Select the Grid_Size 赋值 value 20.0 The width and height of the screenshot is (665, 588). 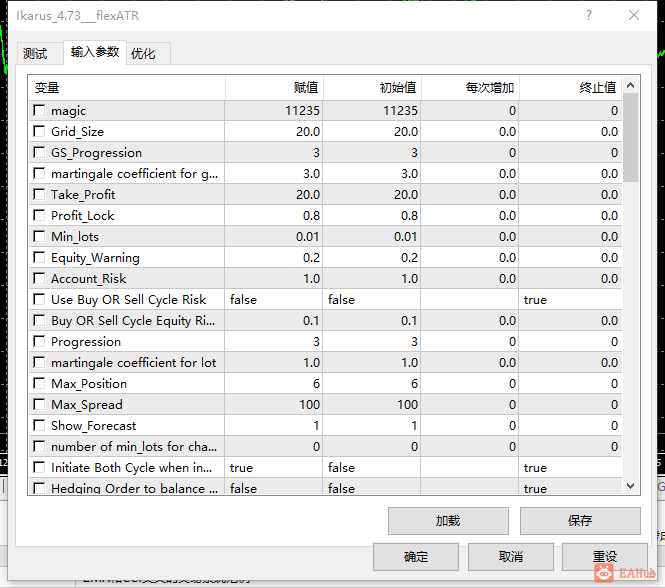point(274,132)
